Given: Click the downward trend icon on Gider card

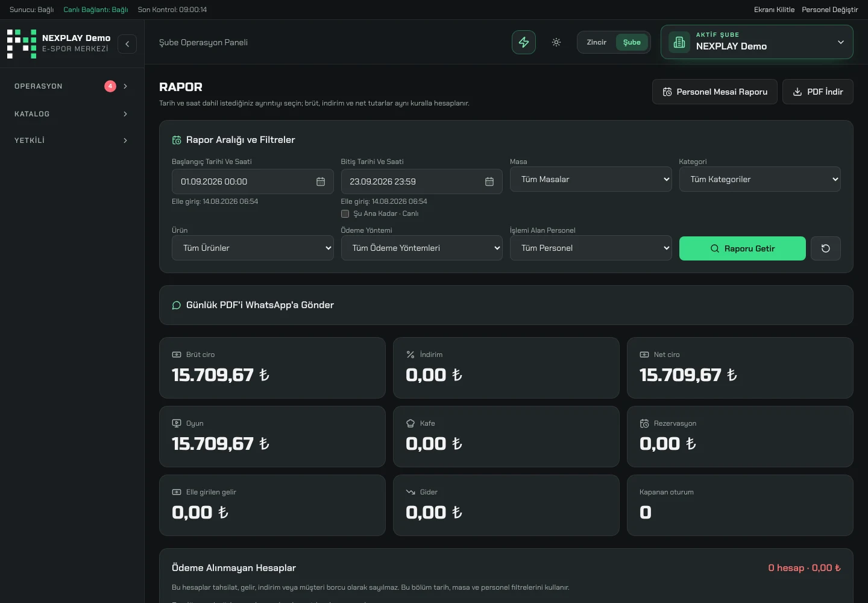Looking at the screenshot, I should point(410,492).
